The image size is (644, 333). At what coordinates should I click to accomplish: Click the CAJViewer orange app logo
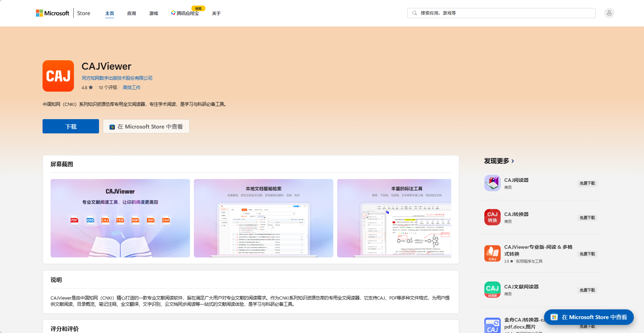click(x=58, y=76)
